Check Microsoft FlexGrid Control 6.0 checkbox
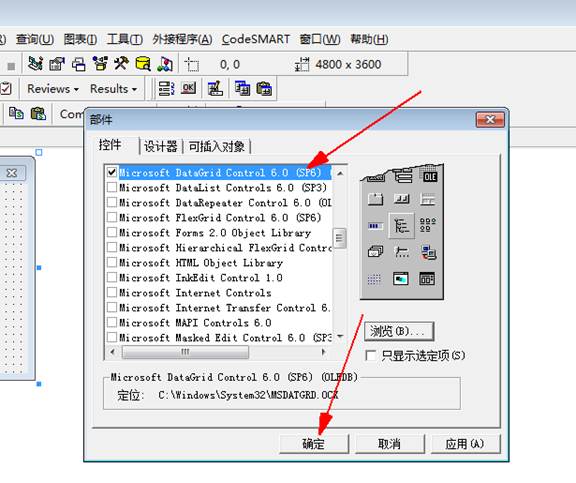The height and width of the screenshot is (483, 576). click(112, 217)
